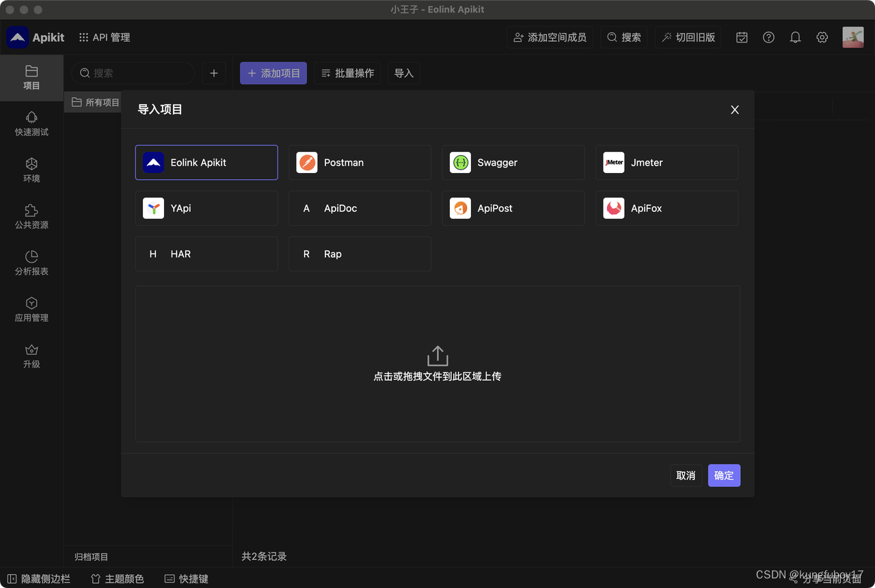
Task: Open the calendar check icon
Action: pyautogui.click(x=742, y=38)
